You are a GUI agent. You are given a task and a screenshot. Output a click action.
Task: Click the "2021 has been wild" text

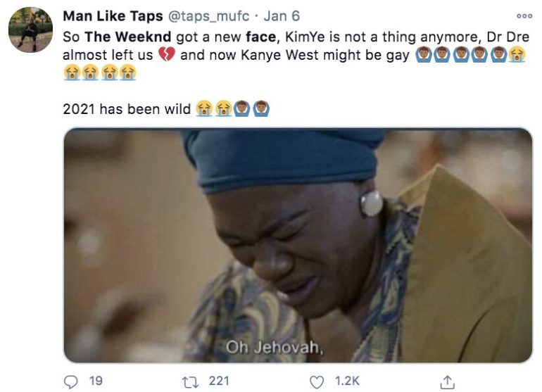(x=127, y=108)
